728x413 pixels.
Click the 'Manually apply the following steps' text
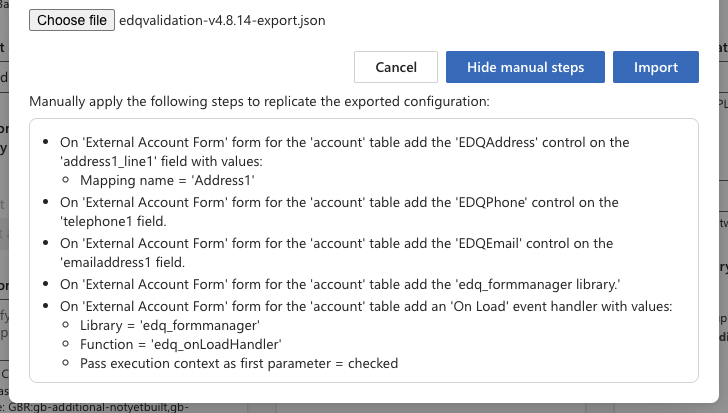click(260, 101)
